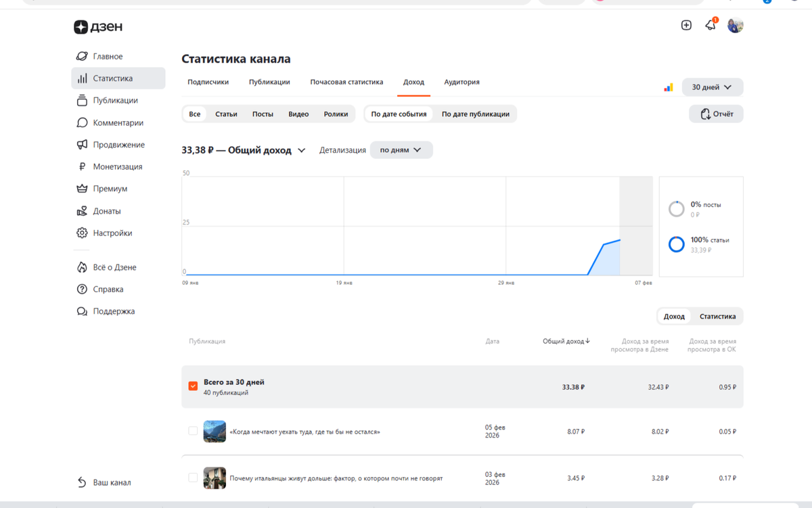This screenshot has width=812, height=508.
Task: Click the Статистика bar chart icon
Action: coord(82,78)
